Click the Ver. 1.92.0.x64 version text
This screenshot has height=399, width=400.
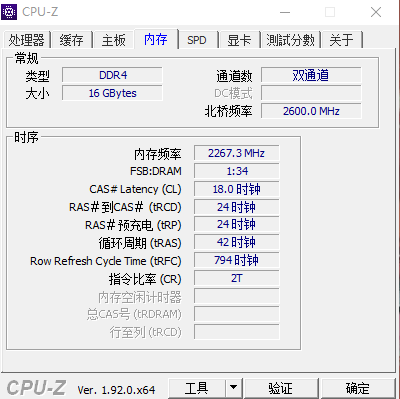[116, 390]
